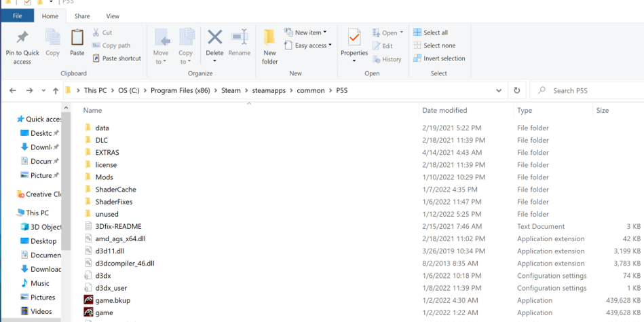Click navigation pane scroll up arrow
Viewport: 644px width, 322px height.
pos(66,108)
